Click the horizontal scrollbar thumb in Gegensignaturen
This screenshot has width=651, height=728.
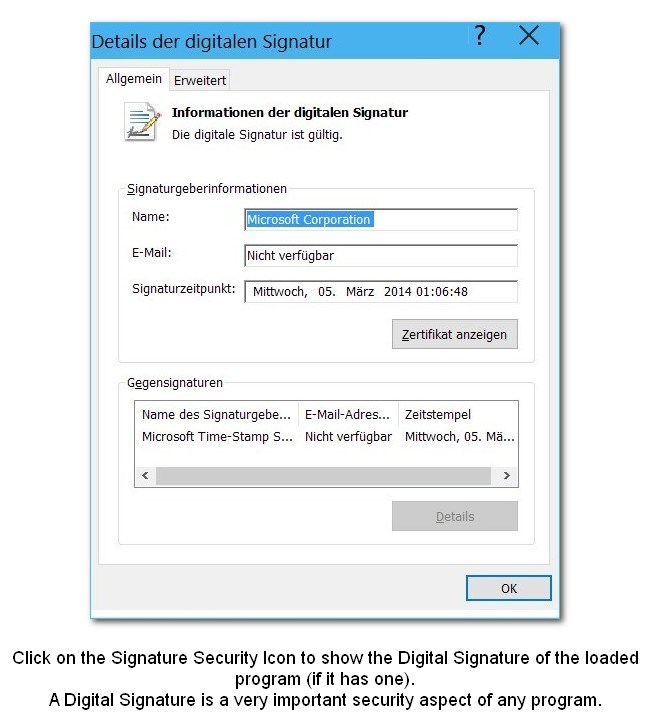322,476
